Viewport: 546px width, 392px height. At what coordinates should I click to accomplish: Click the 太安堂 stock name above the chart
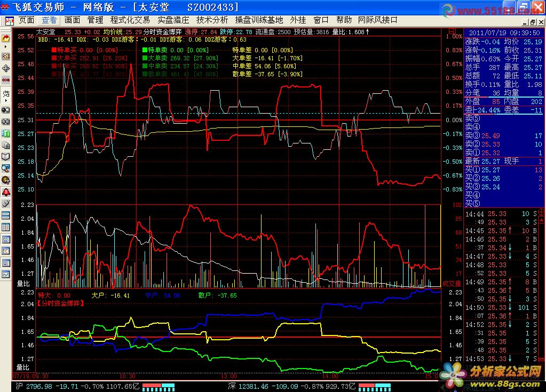tap(45, 32)
